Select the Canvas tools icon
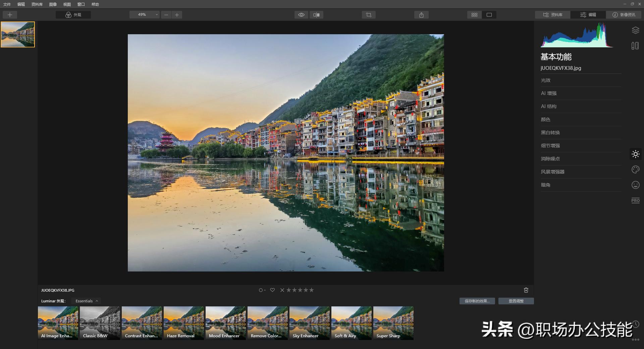644x349 pixels. click(x=635, y=46)
